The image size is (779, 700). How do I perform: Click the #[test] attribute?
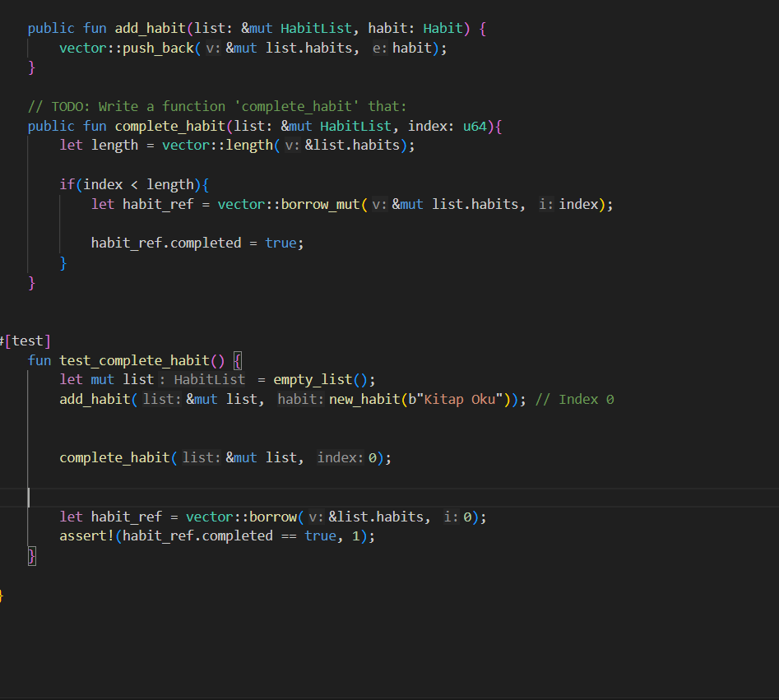pos(23,340)
